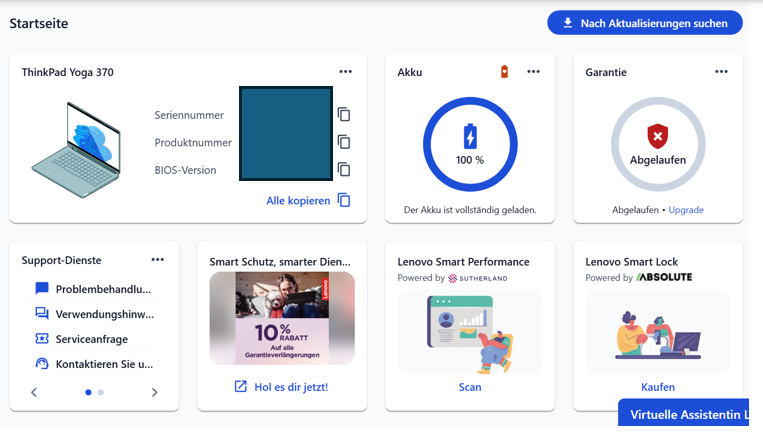
Task: Click the Sutherland logo text
Action: point(478,278)
